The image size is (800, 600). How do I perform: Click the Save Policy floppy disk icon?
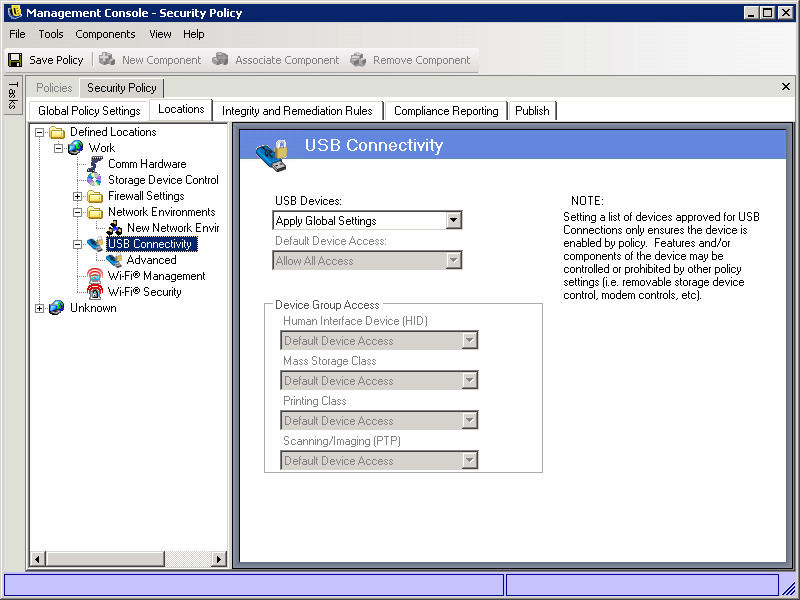(15, 60)
